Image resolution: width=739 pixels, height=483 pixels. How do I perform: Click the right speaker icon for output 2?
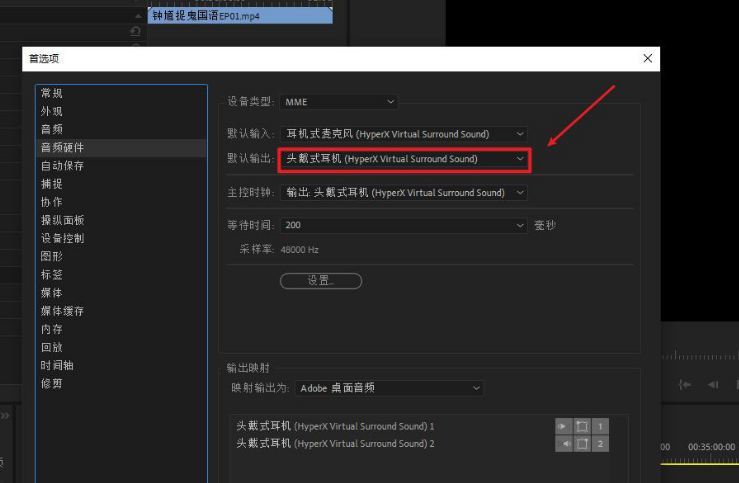564,443
